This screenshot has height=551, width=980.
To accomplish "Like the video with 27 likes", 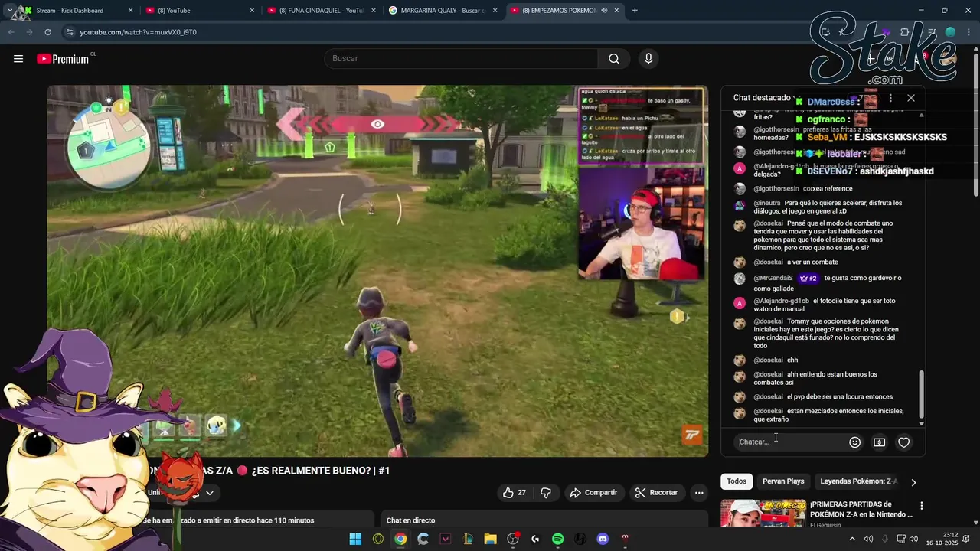I will click(x=514, y=493).
